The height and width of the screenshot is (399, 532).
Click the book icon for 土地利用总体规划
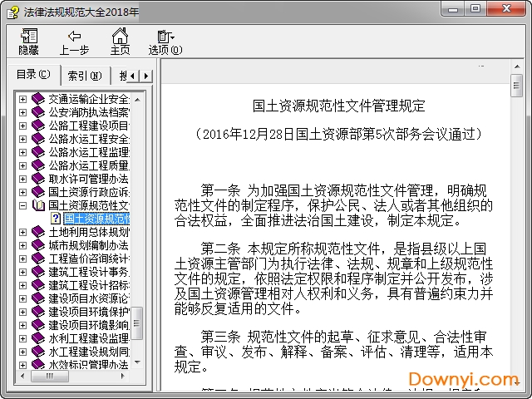click(x=38, y=232)
